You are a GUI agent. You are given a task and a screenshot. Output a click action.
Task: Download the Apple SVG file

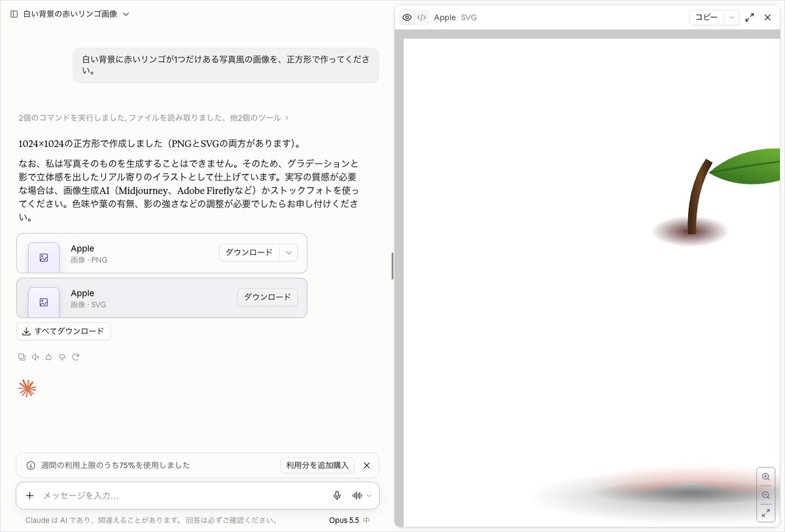point(268,297)
